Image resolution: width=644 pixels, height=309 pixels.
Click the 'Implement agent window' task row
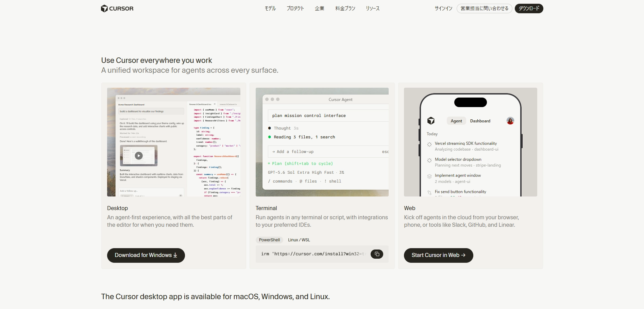coord(471,178)
